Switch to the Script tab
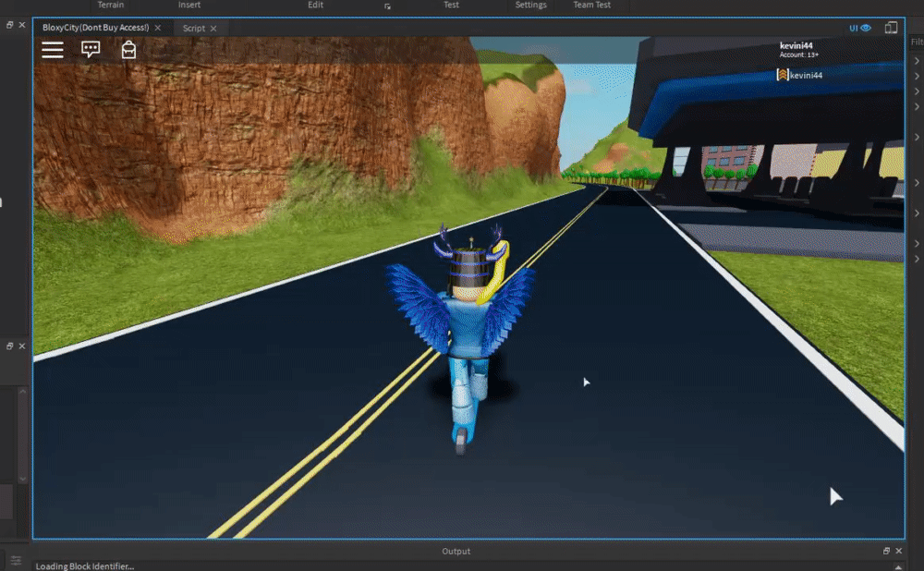This screenshot has height=571, width=924. pos(193,29)
